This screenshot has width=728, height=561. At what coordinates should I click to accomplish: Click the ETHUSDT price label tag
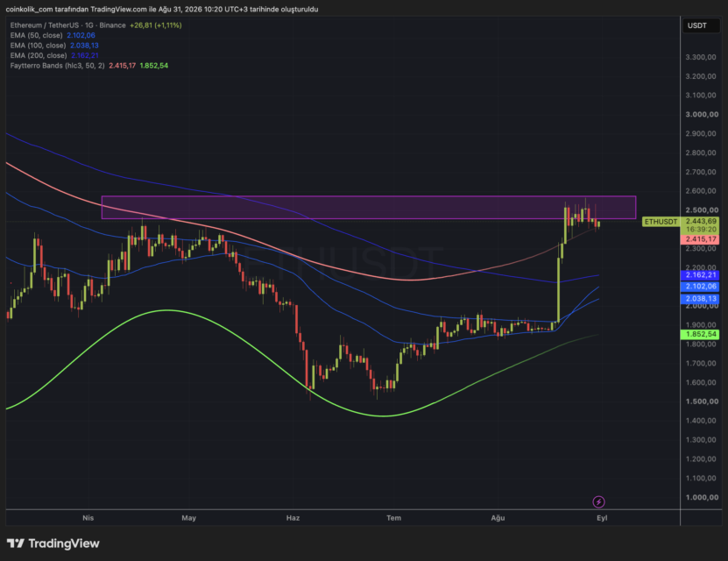pyautogui.click(x=661, y=222)
